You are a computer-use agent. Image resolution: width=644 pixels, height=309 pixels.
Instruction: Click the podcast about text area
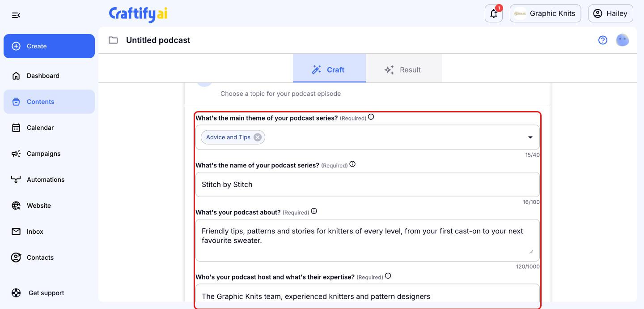coord(368,240)
